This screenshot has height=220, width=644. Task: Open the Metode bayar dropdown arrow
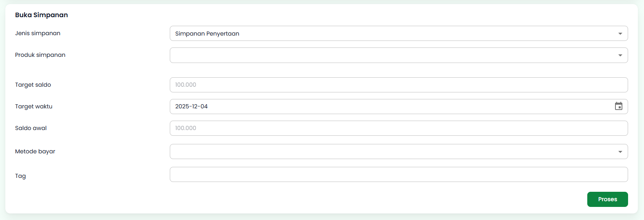coord(620,152)
